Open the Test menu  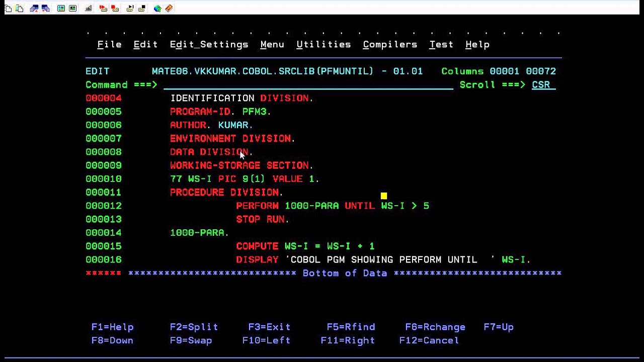(440, 44)
